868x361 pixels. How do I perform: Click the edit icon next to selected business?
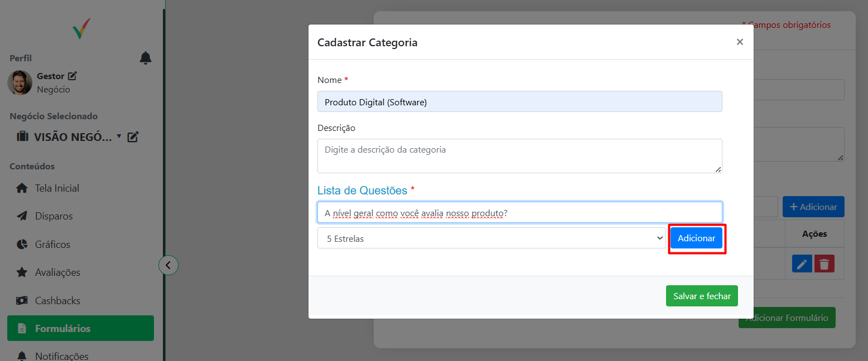pyautogui.click(x=133, y=136)
